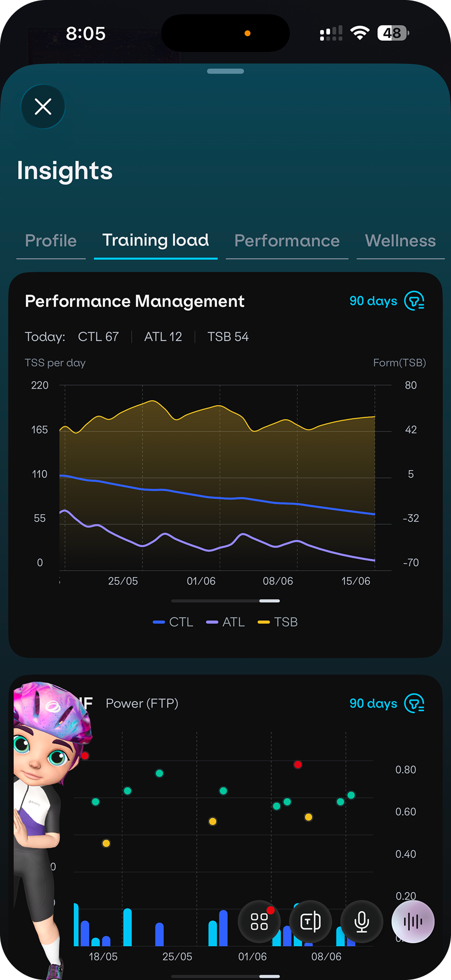451x980 pixels.
Task: Open the Wellness tab
Action: [x=400, y=241]
